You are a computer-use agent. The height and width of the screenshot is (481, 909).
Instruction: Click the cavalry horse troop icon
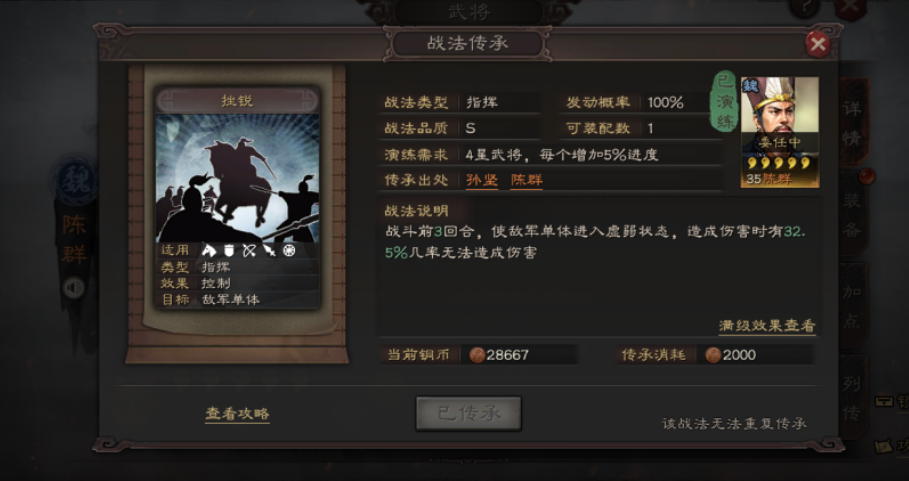[209, 250]
